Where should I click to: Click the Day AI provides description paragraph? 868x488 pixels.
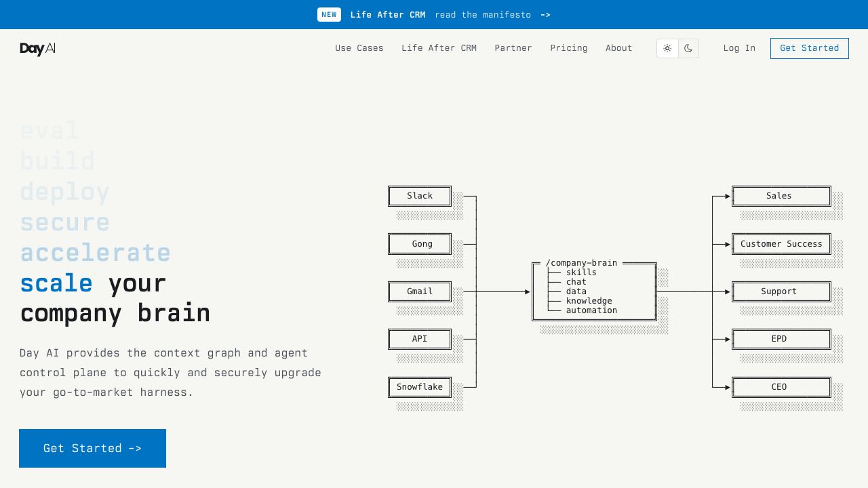coord(170,372)
